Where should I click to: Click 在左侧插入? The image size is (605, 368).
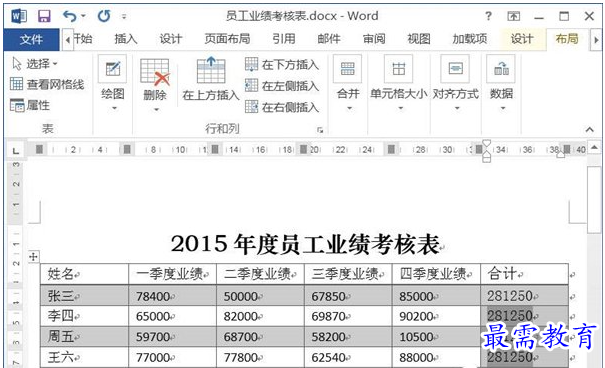282,86
